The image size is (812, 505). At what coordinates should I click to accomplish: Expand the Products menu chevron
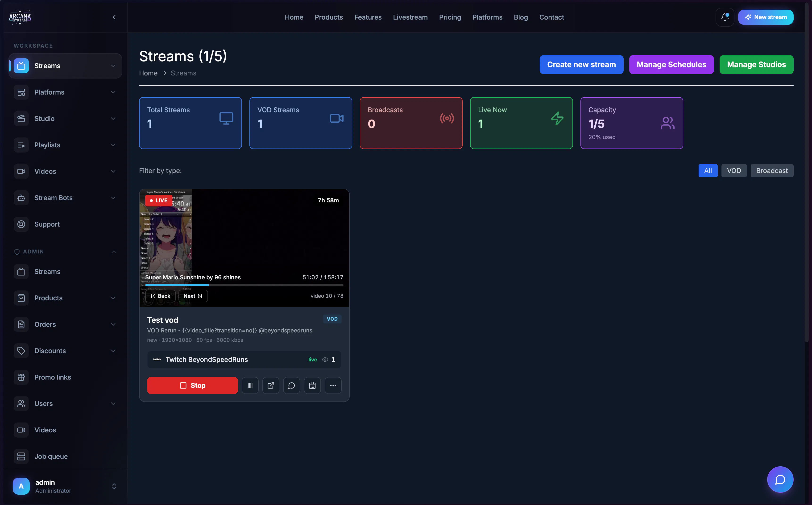tap(113, 298)
